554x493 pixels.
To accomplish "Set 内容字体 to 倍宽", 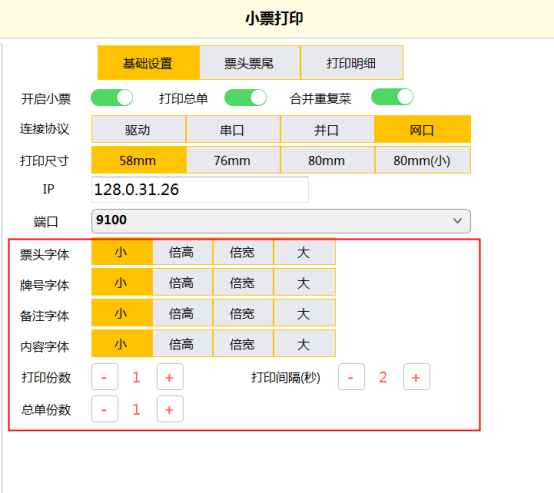I will [x=243, y=344].
